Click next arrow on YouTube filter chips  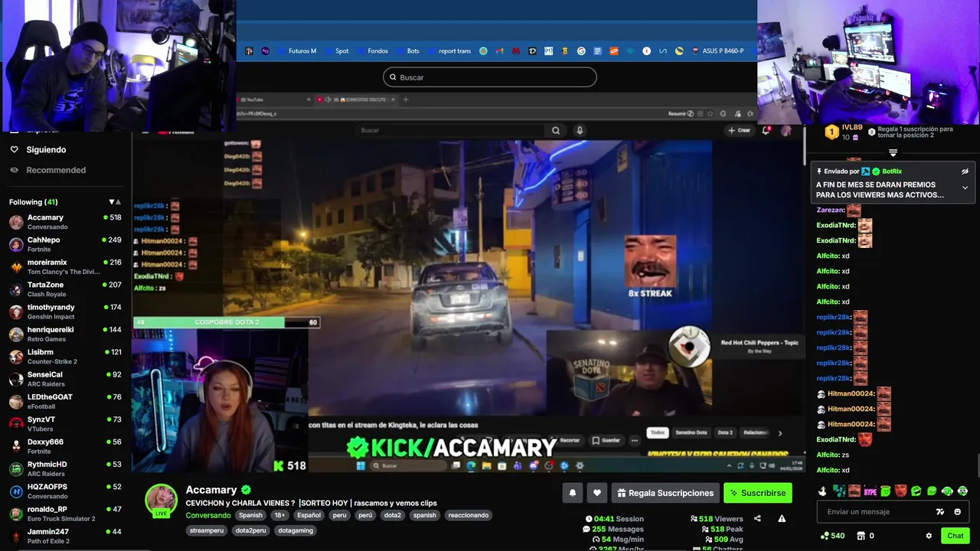pyautogui.click(x=779, y=433)
